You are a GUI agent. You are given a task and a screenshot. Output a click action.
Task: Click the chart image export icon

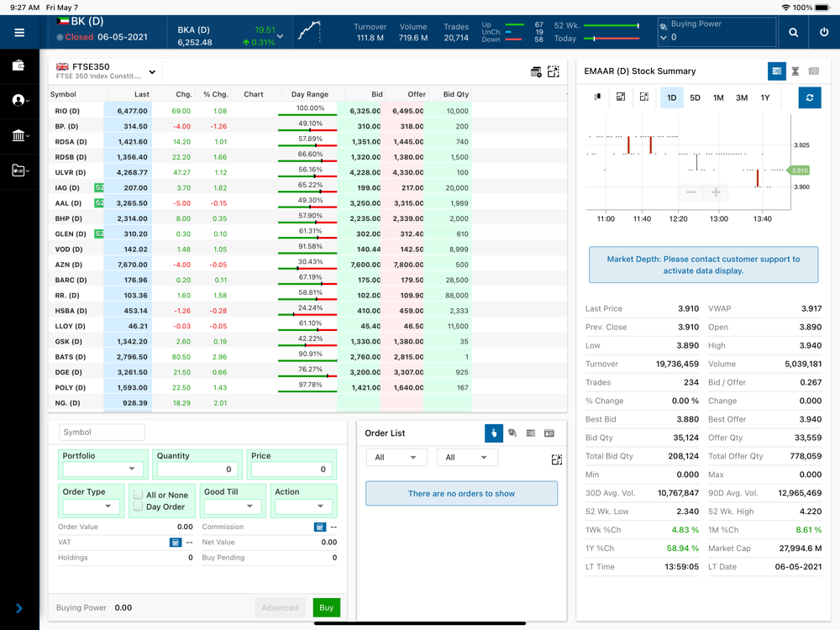621,97
